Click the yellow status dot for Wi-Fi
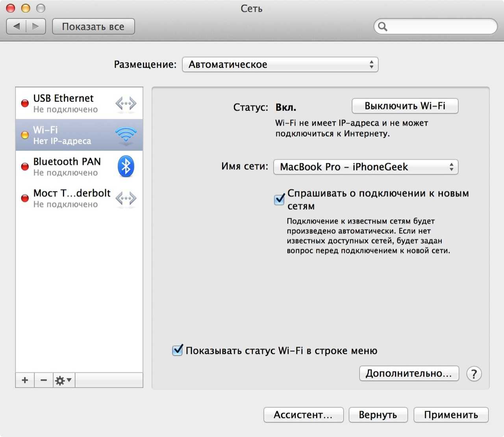The height and width of the screenshot is (437, 504). coord(25,135)
